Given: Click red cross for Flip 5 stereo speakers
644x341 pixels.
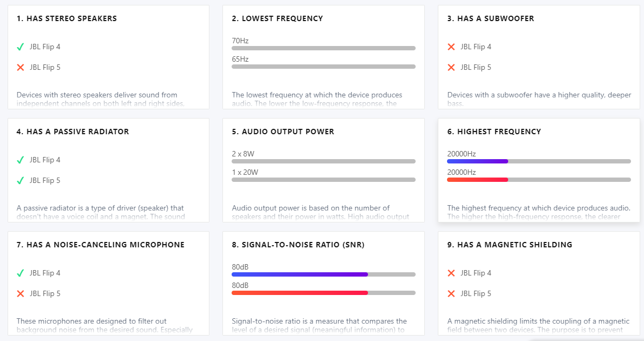Looking at the screenshot, I should pyautogui.click(x=21, y=68).
